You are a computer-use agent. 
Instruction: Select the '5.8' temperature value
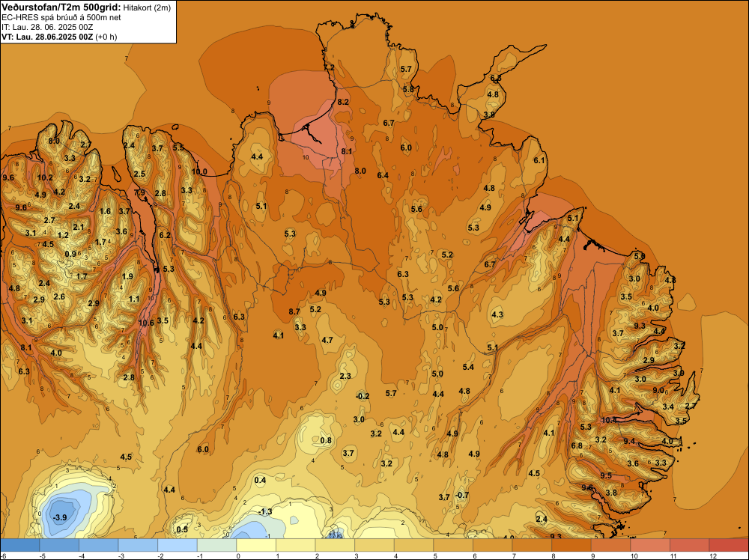point(408,89)
